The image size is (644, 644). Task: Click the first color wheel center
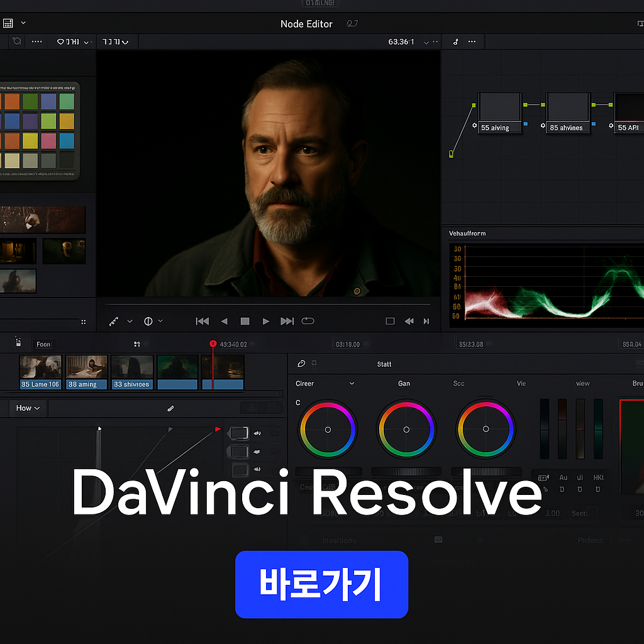coord(328,430)
